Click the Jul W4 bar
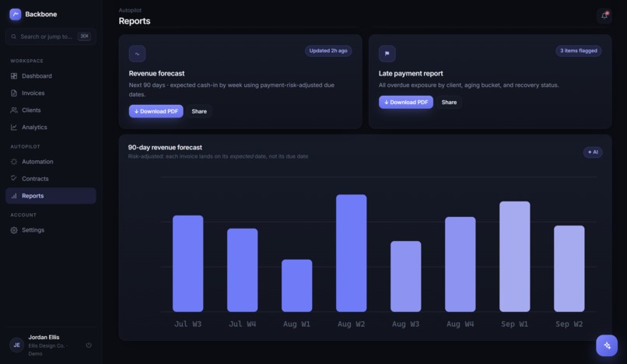This screenshot has height=364, width=627. click(243, 270)
